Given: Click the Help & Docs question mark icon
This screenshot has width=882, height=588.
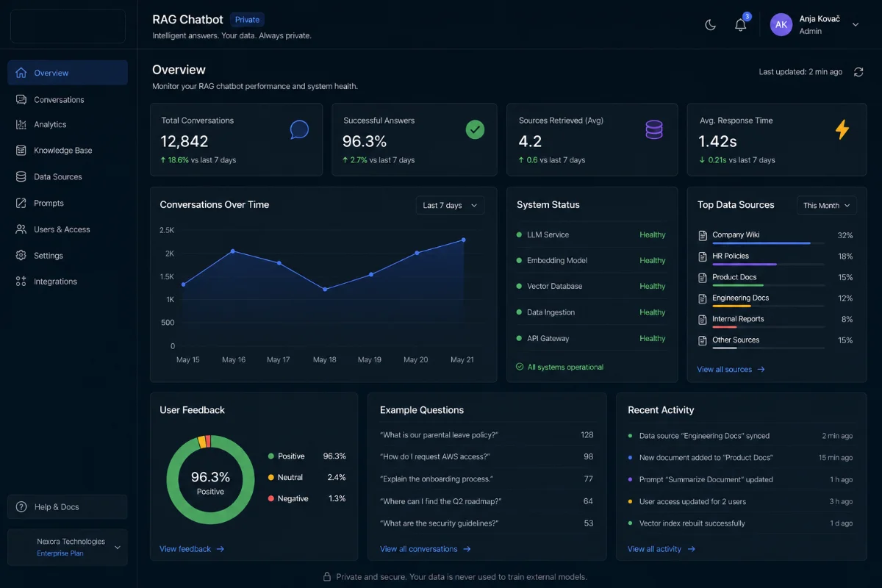Looking at the screenshot, I should pos(22,507).
